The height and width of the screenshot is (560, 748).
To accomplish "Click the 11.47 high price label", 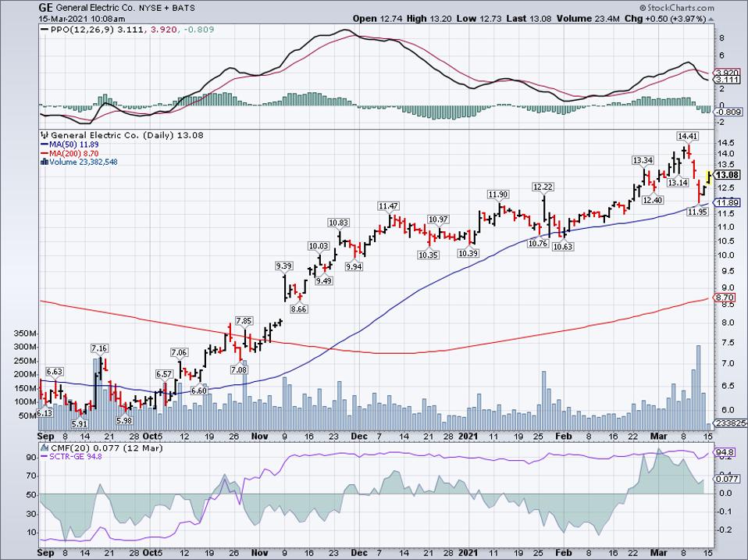I will [388, 206].
